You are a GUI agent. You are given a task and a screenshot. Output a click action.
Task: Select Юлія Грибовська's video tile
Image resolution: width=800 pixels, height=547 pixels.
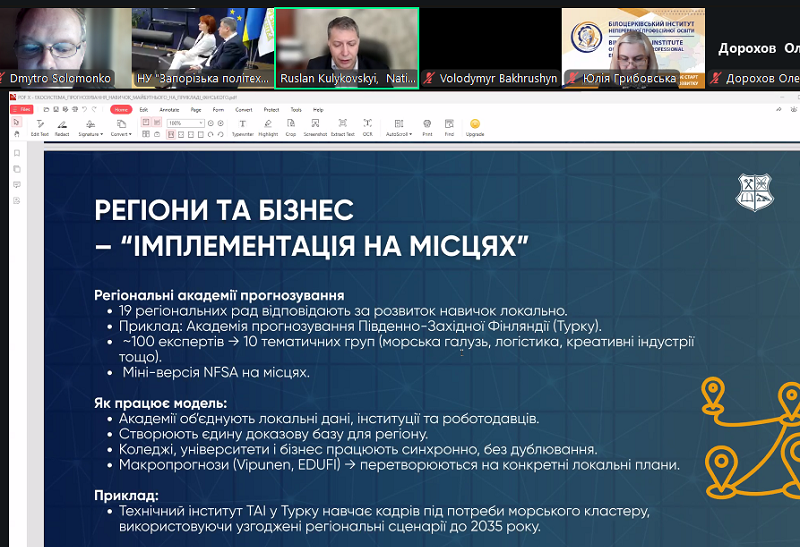(x=633, y=48)
